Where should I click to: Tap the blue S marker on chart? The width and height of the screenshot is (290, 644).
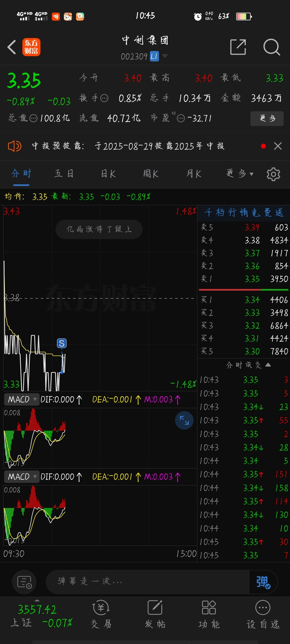point(62,343)
